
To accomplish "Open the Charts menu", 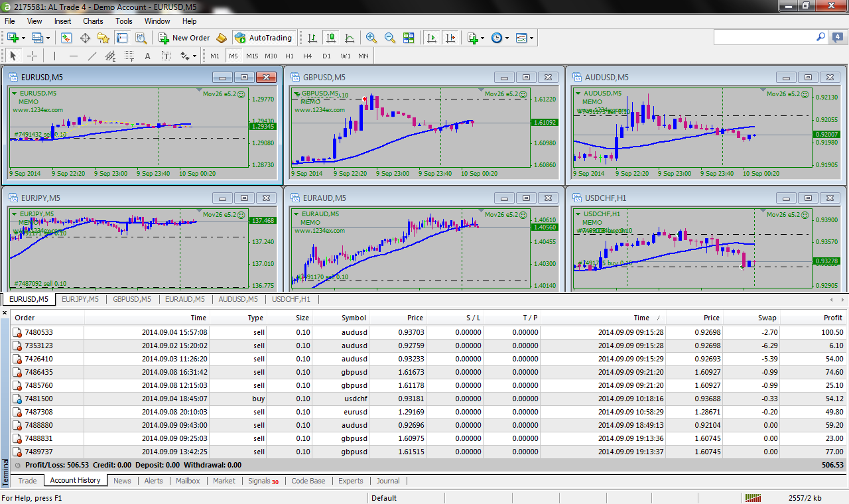I will (93, 21).
